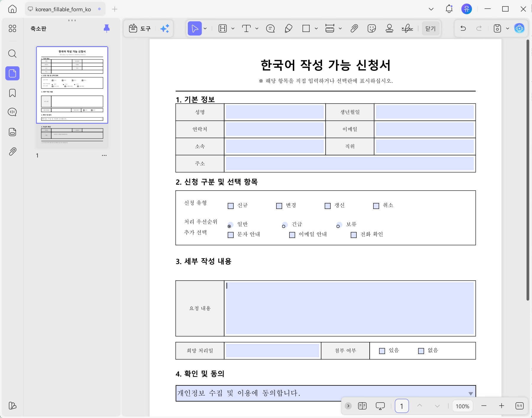Select the text typewriter tool

(x=246, y=28)
